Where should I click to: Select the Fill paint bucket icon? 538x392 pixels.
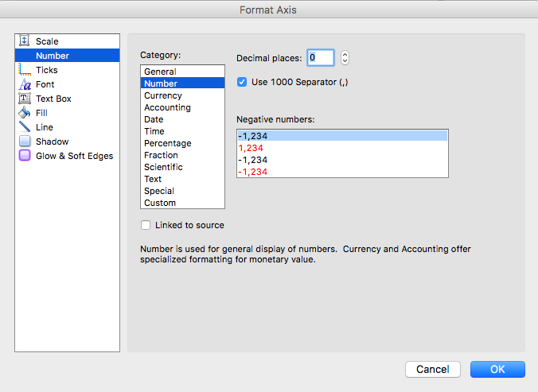click(24, 113)
